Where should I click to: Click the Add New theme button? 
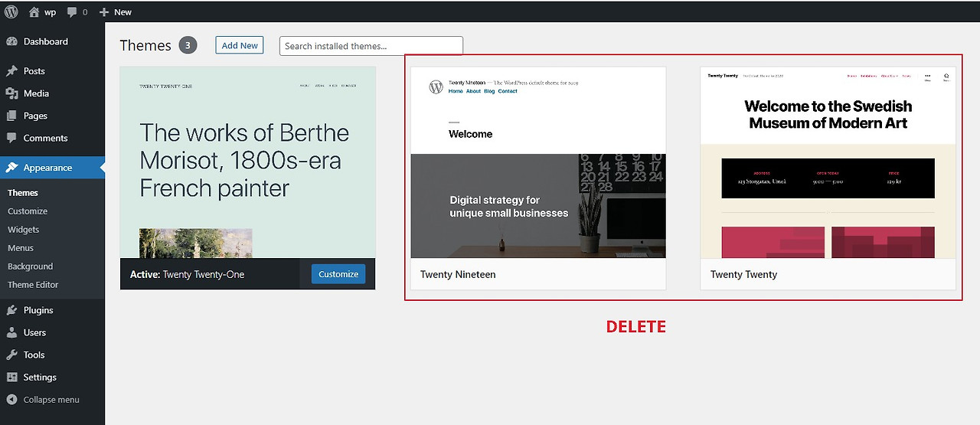(240, 45)
